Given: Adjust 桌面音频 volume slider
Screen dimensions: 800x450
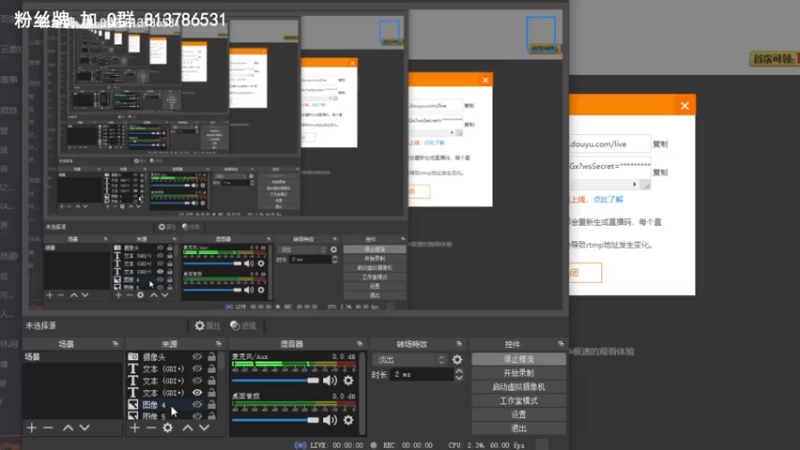Looking at the screenshot, I should 276,420.
